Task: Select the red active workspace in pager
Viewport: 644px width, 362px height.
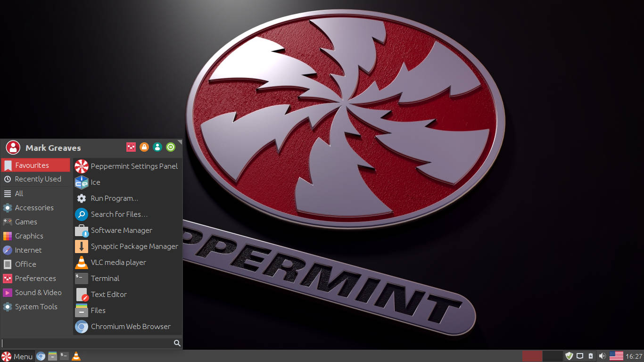Action: click(x=532, y=356)
